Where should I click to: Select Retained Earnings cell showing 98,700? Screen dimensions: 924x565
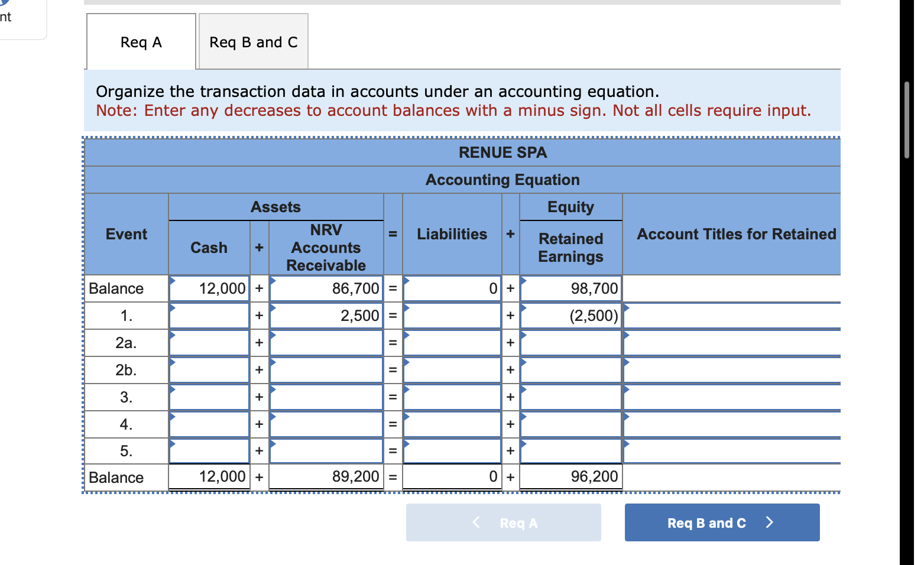pos(571,288)
